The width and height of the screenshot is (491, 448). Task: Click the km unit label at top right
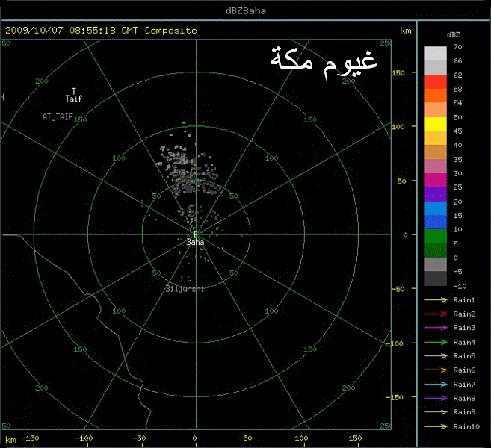pos(406,31)
